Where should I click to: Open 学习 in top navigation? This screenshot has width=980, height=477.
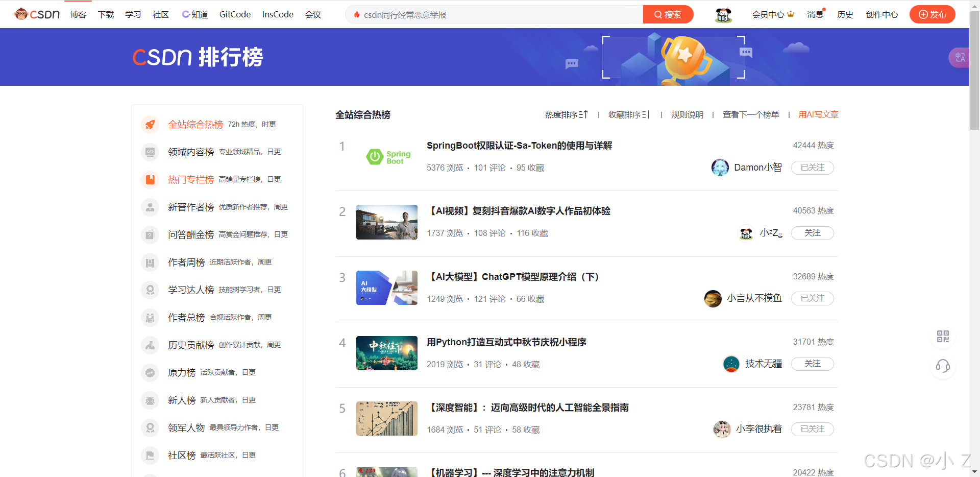click(x=133, y=14)
